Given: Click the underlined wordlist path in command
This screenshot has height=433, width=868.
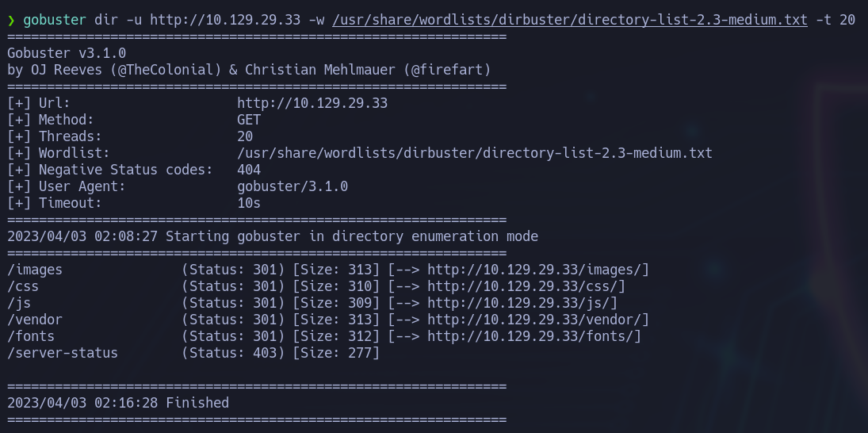Looking at the screenshot, I should [570, 20].
